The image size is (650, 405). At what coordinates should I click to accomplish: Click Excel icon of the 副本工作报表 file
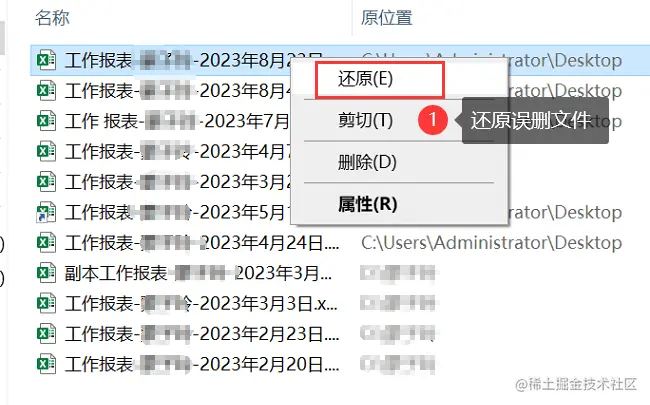tap(46, 273)
